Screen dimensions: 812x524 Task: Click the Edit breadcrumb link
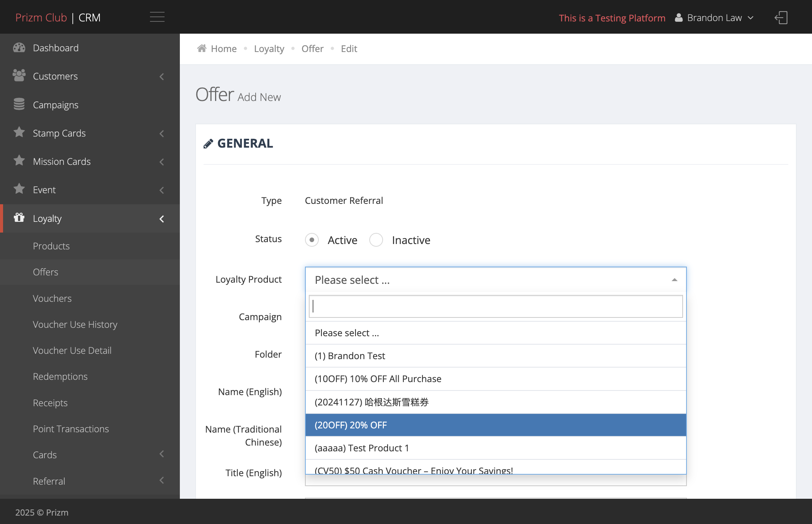[x=349, y=49]
